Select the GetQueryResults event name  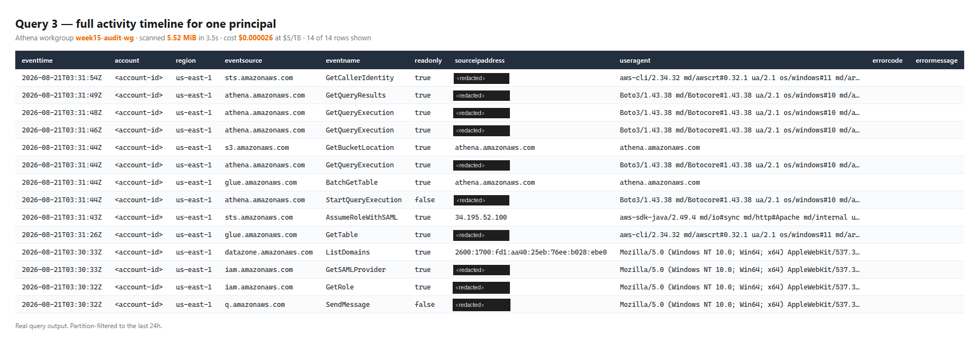click(x=356, y=95)
